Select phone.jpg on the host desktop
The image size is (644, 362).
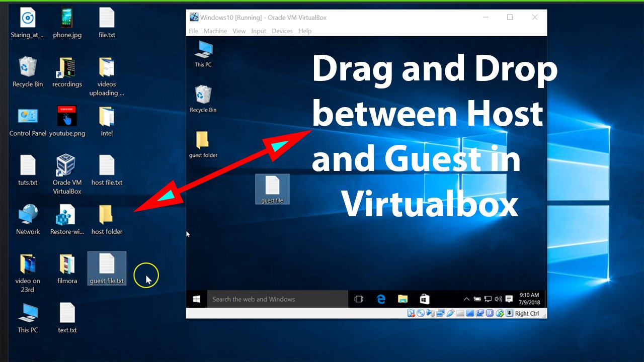[x=67, y=24]
